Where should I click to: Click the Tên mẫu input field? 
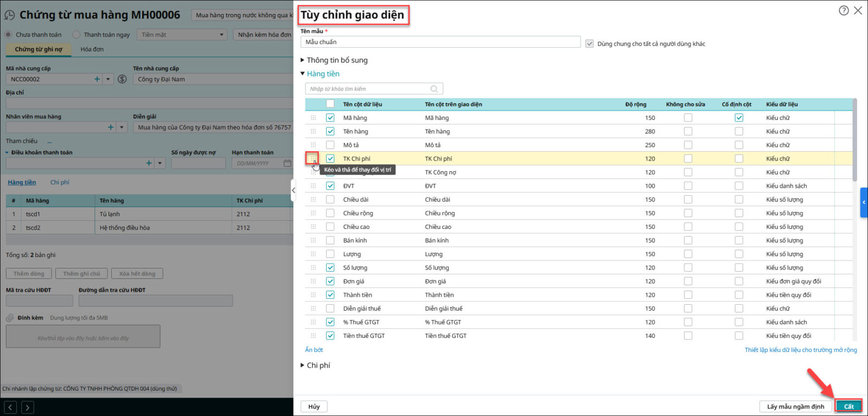pos(440,42)
